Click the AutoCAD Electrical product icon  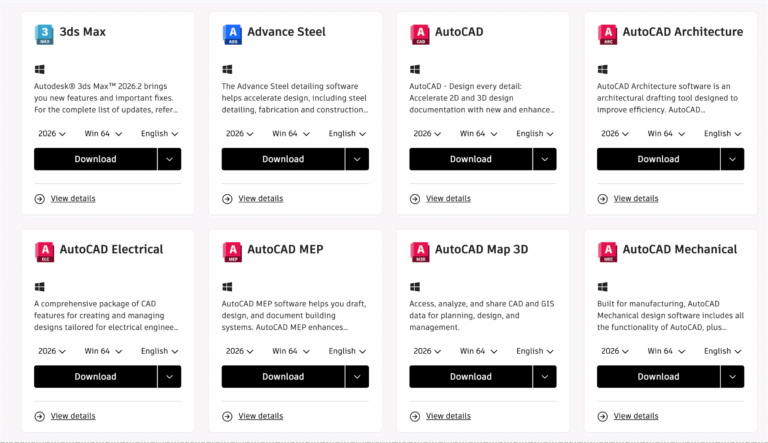click(44, 251)
